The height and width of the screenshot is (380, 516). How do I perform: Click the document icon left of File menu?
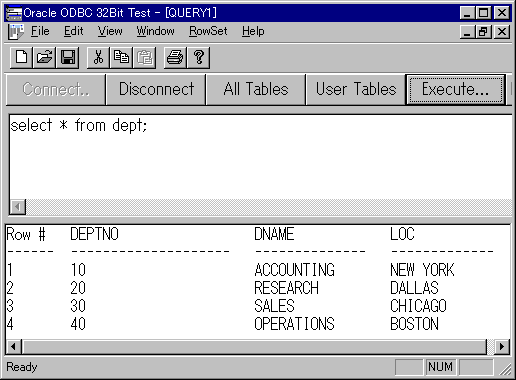(x=16, y=32)
